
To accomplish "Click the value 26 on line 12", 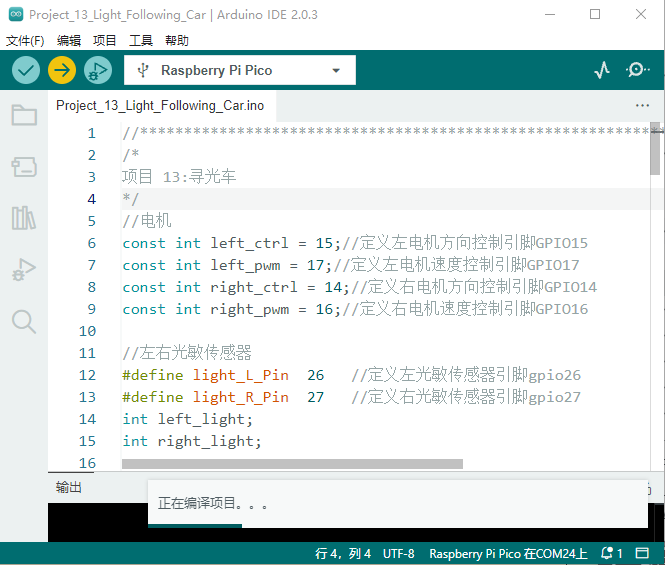I will coord(316,375).
